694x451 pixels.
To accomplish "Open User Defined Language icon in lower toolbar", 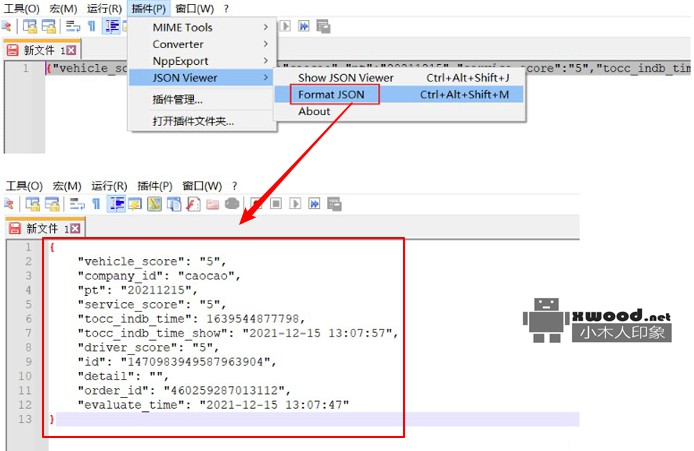I will click(x=135, y=204).
